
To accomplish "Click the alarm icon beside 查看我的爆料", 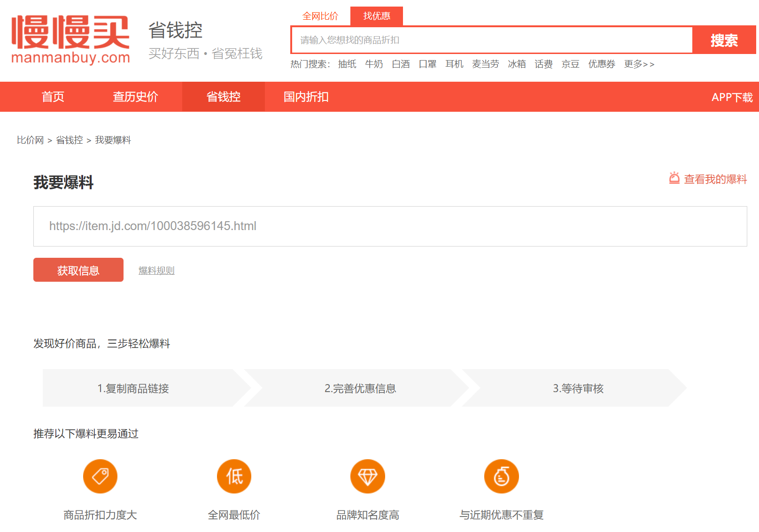I will 674,178.
